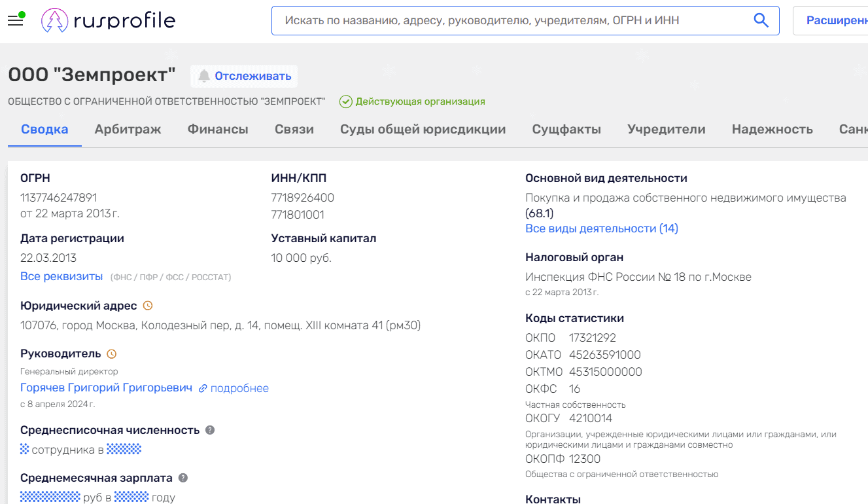Open the Сущфакты tab
868x504 pixels.
566,129
